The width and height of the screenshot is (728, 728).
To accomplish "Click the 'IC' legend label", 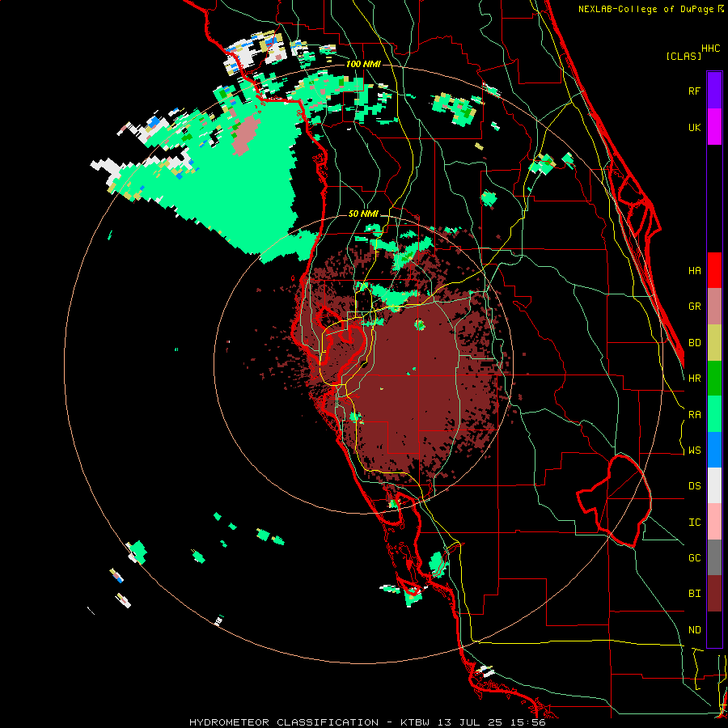I will [694, 523].
